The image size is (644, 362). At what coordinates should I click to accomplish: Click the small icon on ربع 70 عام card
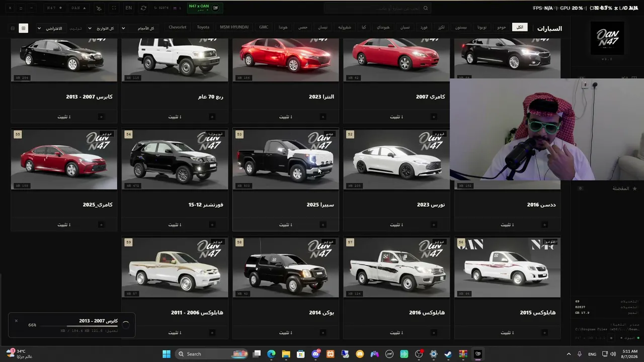click(x=212, y=117)
